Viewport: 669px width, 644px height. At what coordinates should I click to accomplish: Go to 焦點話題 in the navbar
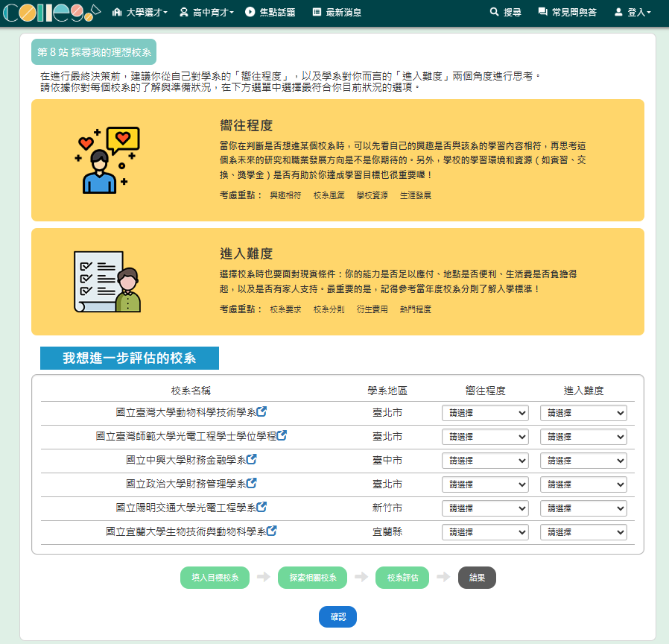(x=270, y=13)
